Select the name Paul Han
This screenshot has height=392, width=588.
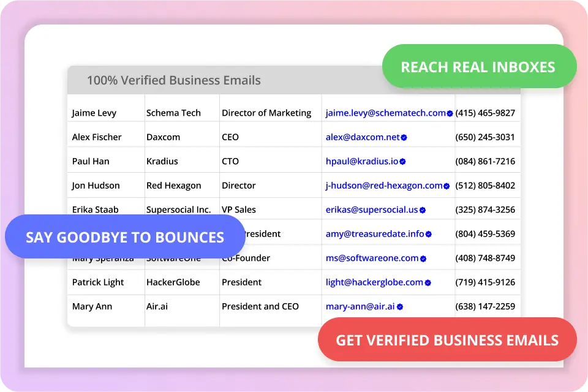pyautogui.click(x=91, y=161)
